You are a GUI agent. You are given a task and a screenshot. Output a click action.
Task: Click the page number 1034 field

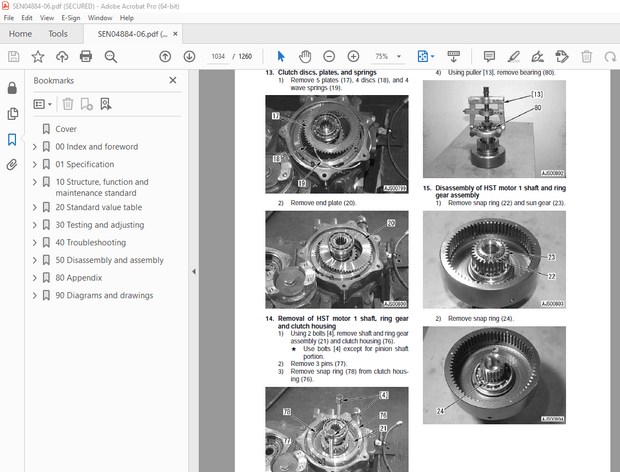click(x=218, y=57)
